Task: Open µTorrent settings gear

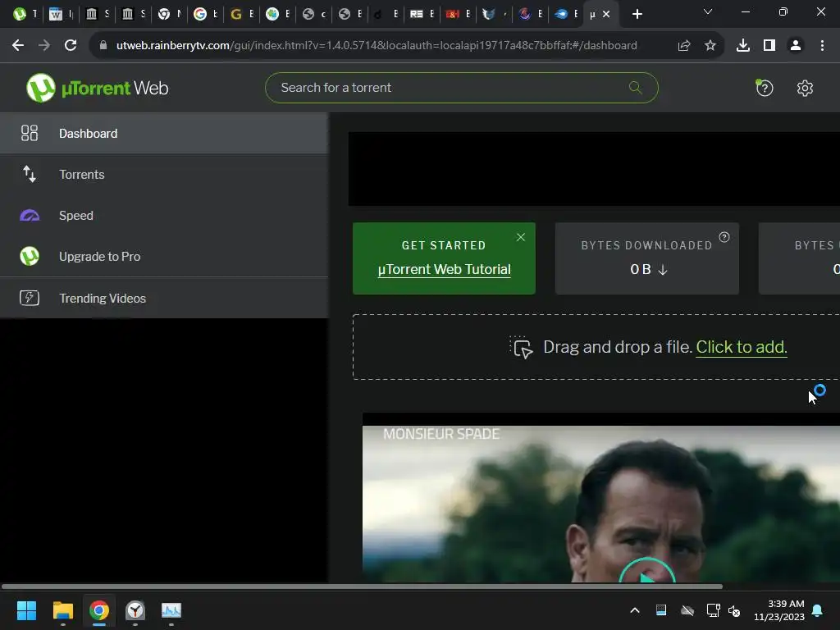Action: [805, 88]
